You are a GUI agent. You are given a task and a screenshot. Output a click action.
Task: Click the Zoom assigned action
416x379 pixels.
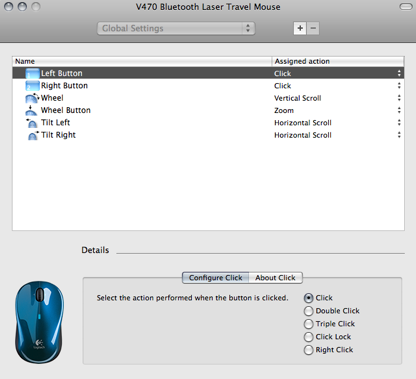point(284,111)
